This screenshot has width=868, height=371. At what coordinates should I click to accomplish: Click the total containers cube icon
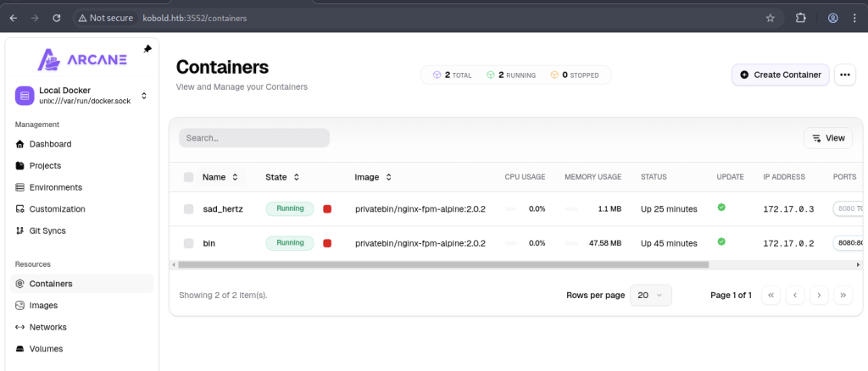(437, 75)
